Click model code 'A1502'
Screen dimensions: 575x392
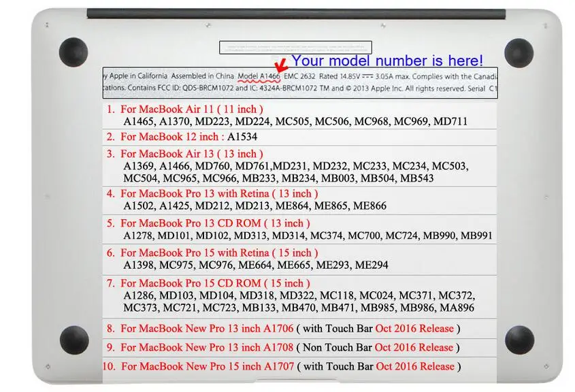[139, 206]
